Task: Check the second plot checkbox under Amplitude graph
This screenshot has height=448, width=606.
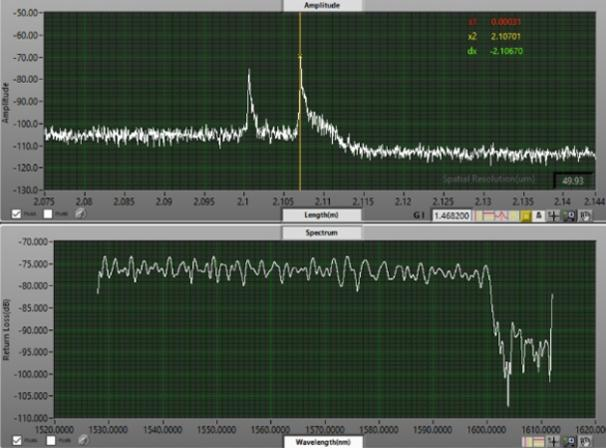Action: coord(48,215)
